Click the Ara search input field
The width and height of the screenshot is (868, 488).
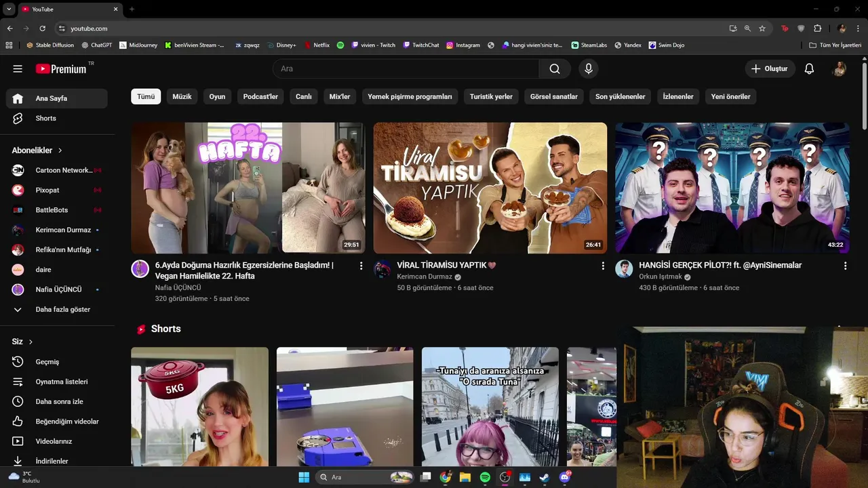tap(406, 68)
